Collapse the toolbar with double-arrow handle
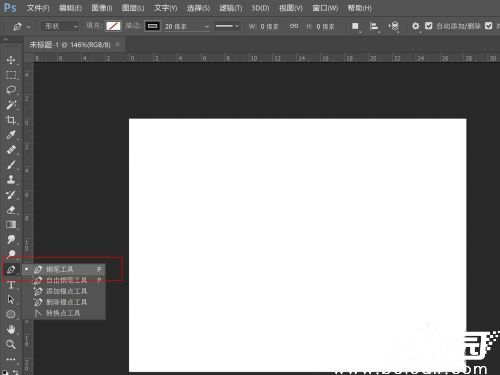The image size is (500, 375). (x=5, y=39)
